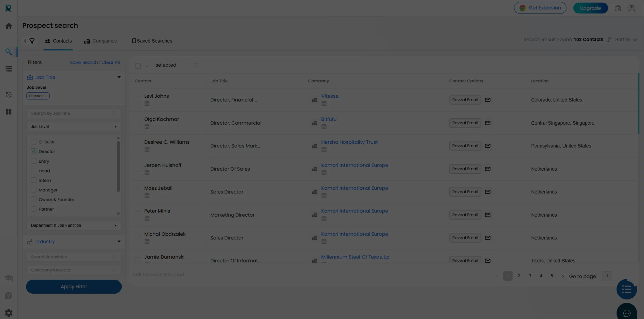The height and width of the screenshot is (319, 644).
Task: Click the Clear All link
Action: pos(111,62)
